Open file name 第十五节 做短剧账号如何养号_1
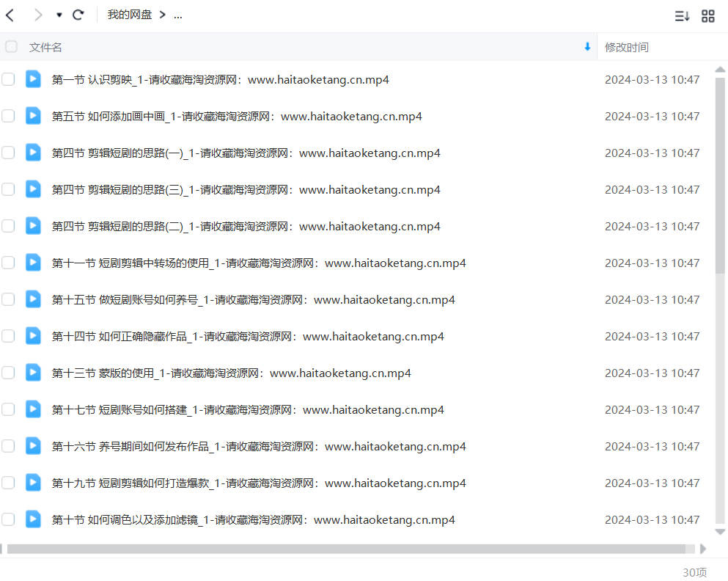The width and height of the screenshot is (728, 581). (x=254, y=300)
